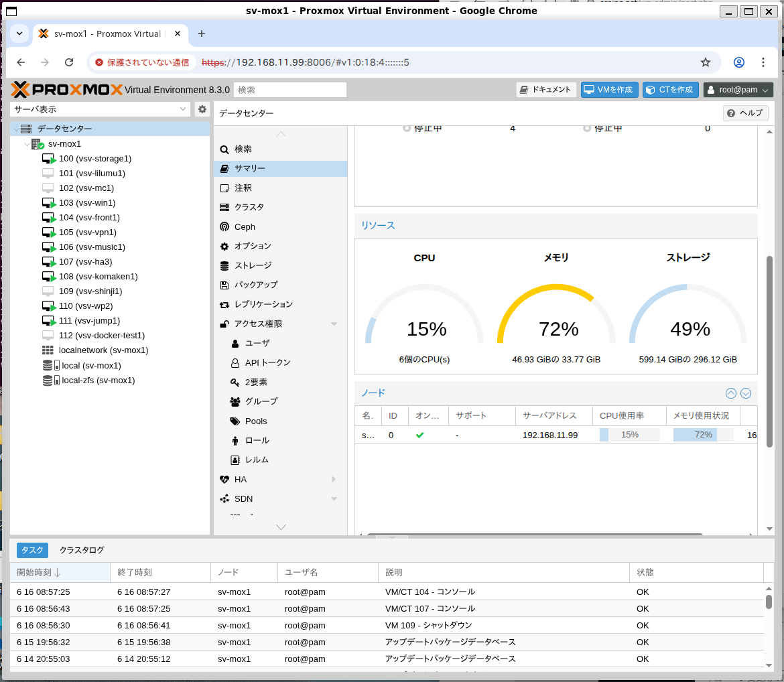
Task: Click the database icon beside ストレージ menu item
Action: tap(224, 266)
